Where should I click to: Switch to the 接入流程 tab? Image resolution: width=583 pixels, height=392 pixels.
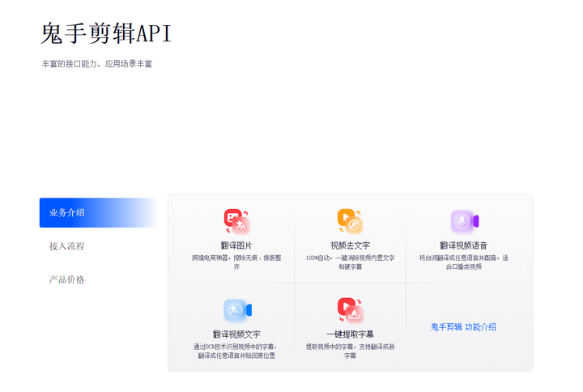point(67,246)
